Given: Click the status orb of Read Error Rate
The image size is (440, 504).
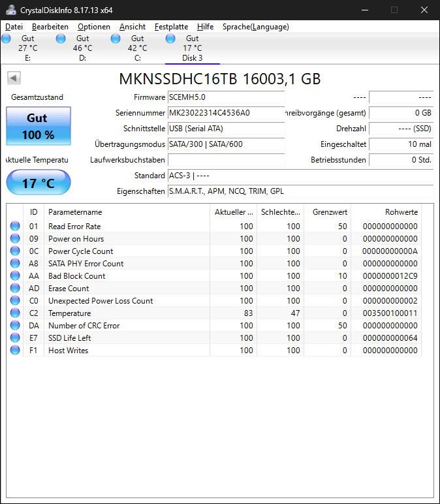Looking at the screenshot, I should tap(15, 226).
